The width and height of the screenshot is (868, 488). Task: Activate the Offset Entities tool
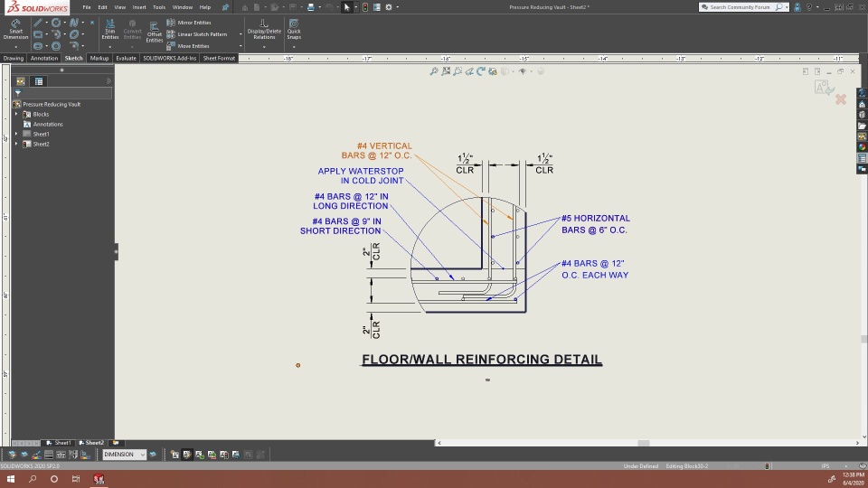click(x=154, y=32)
